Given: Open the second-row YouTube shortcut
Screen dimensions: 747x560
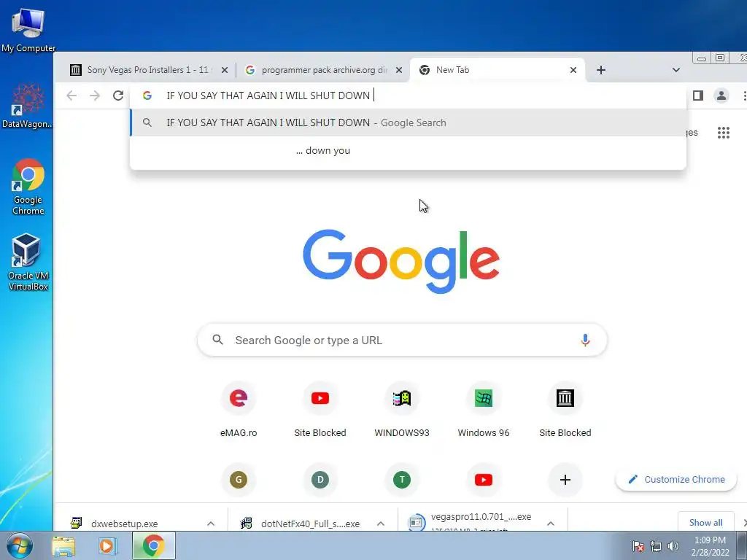Looking at the screenshot, I should pos(484,480).
